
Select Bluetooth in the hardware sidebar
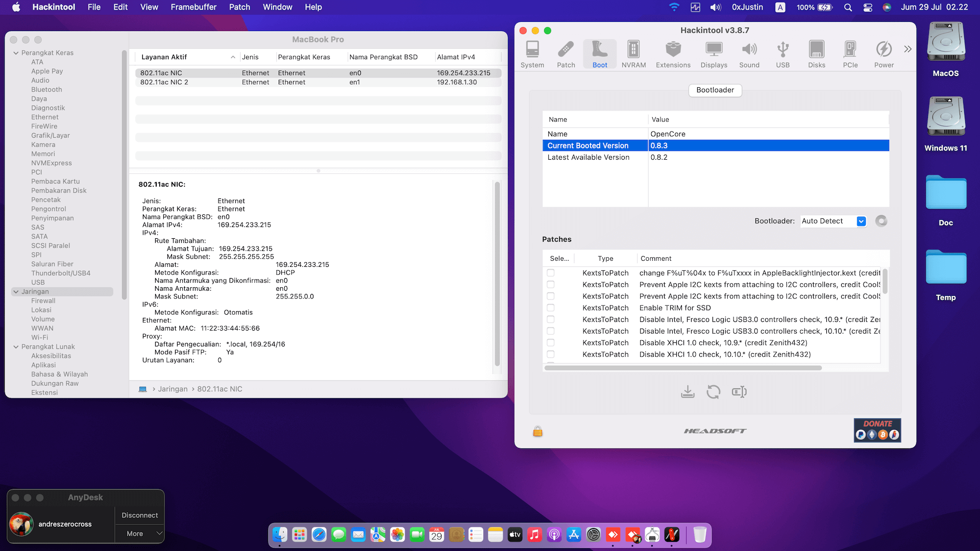tap(46, 90)
